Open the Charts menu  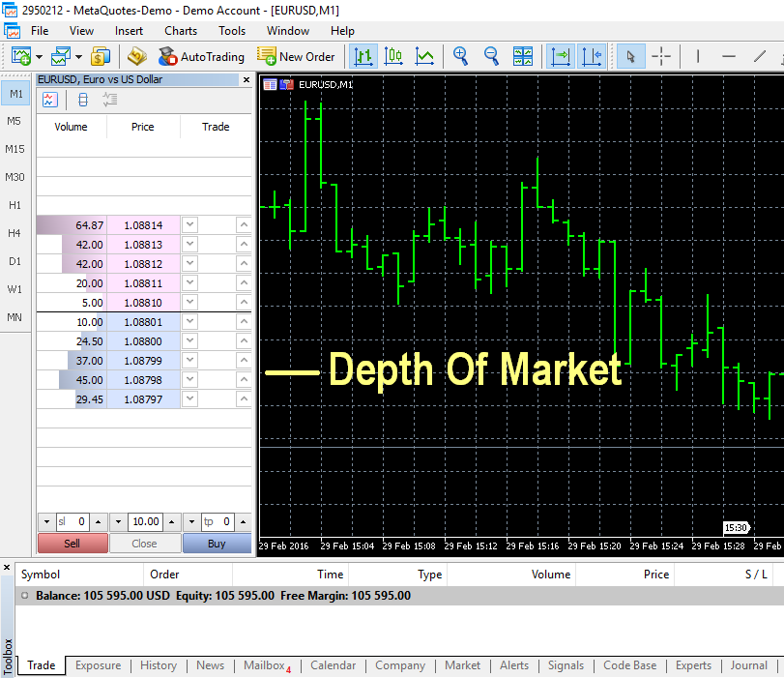click(x=181, y=31)
